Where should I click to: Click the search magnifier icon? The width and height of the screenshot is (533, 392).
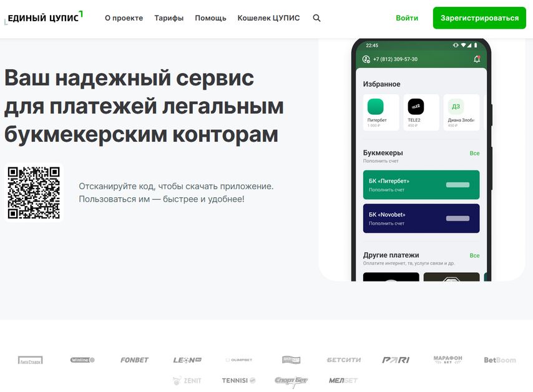tap(316, 18)
